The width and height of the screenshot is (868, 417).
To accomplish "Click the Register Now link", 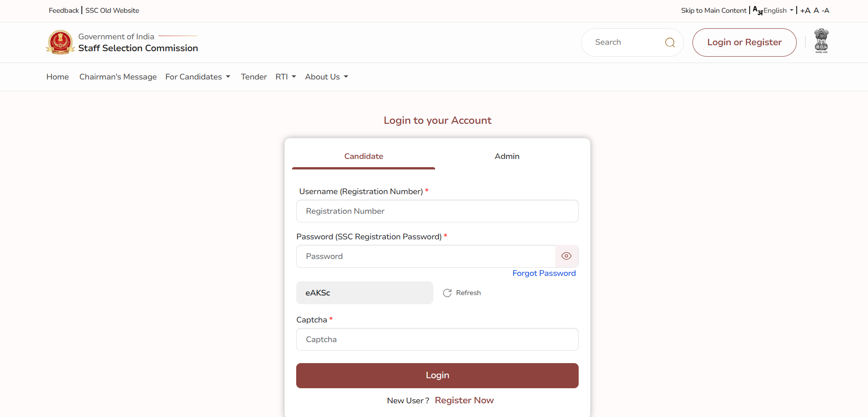I will tap(464, 400).
